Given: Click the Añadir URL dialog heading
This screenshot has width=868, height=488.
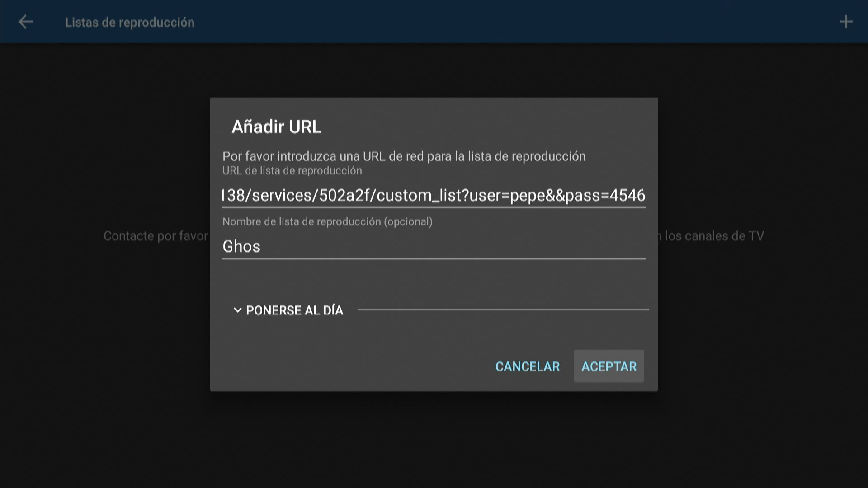Looking at the screenshot, I should [277, 127].
